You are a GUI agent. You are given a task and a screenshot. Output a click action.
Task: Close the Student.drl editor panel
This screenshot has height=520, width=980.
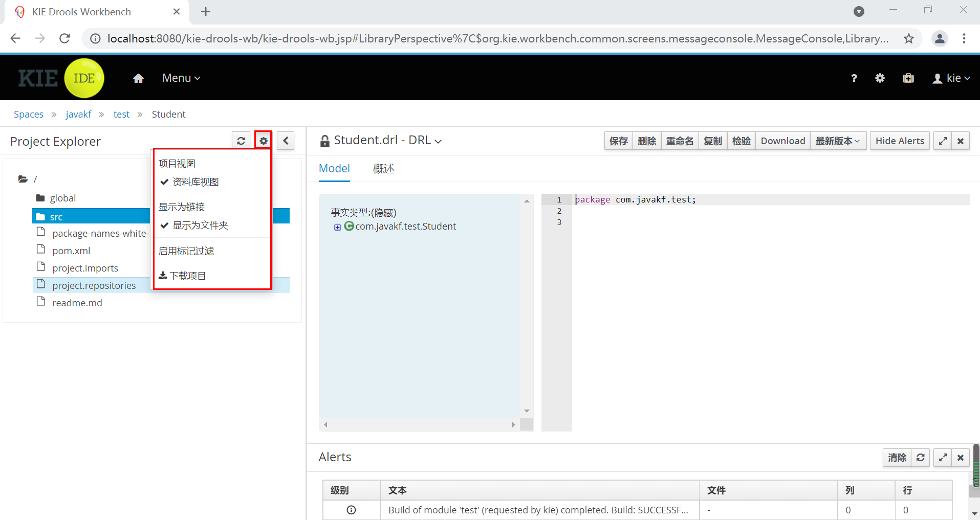point(961,141)
